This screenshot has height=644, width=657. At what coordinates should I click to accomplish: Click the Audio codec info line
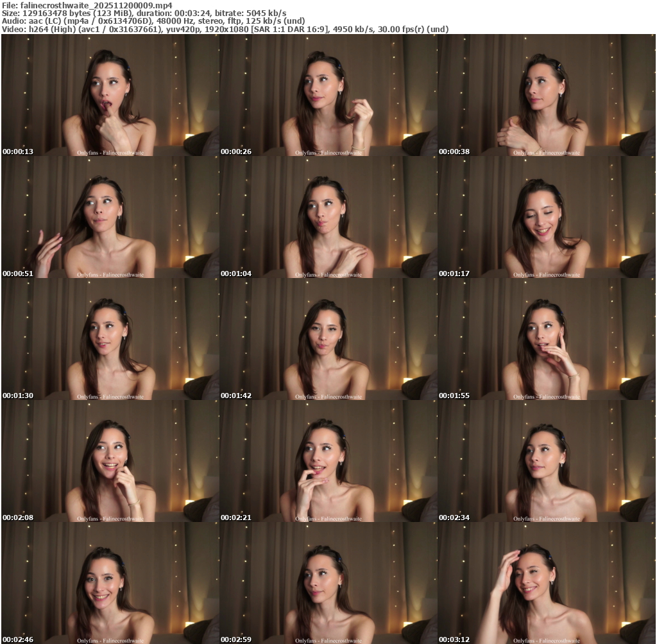153,21
